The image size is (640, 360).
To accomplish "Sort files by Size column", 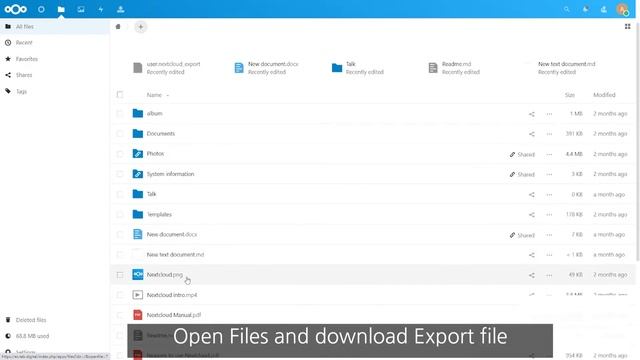I will 570,95.
